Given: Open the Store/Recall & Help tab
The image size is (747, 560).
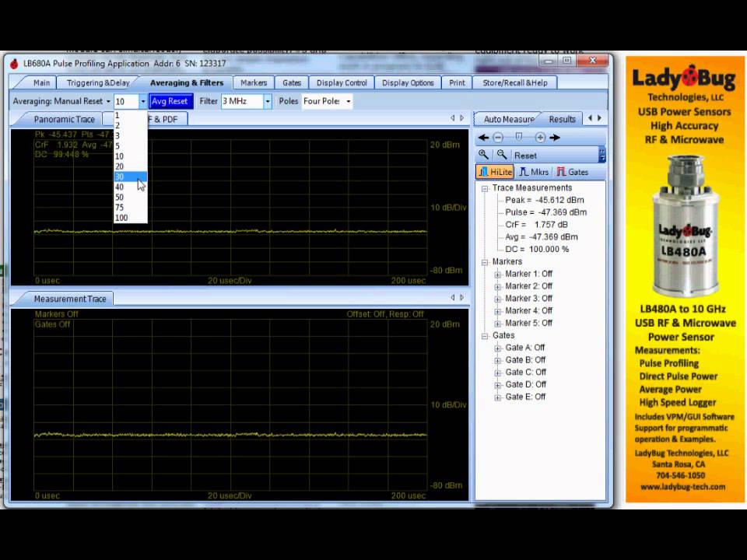Looking at the screenshot, I should click(514, 83).
